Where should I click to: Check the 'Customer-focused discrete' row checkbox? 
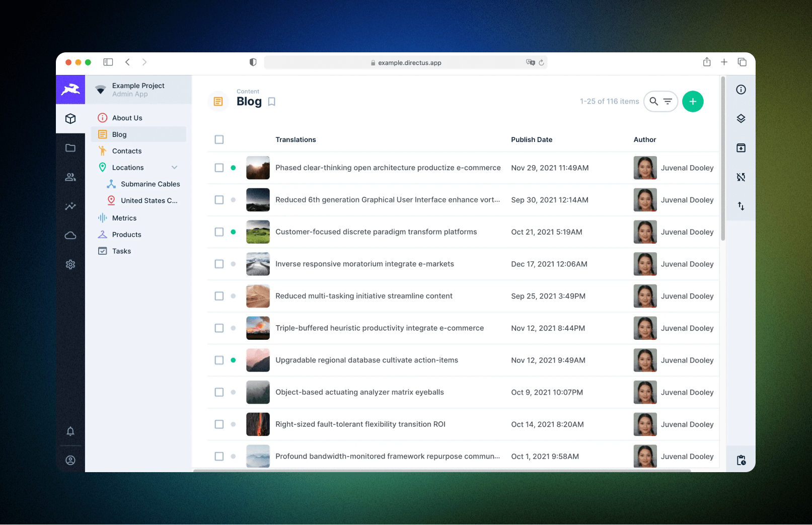point(219,232)
